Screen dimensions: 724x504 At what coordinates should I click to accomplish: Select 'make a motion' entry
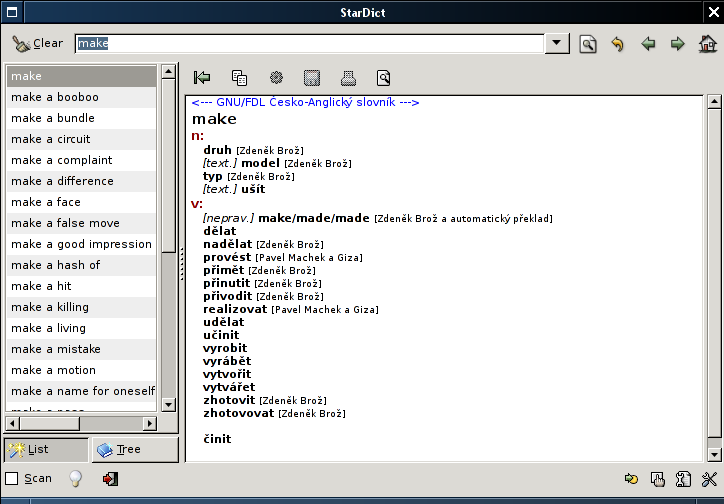click(x=82, y=370)
